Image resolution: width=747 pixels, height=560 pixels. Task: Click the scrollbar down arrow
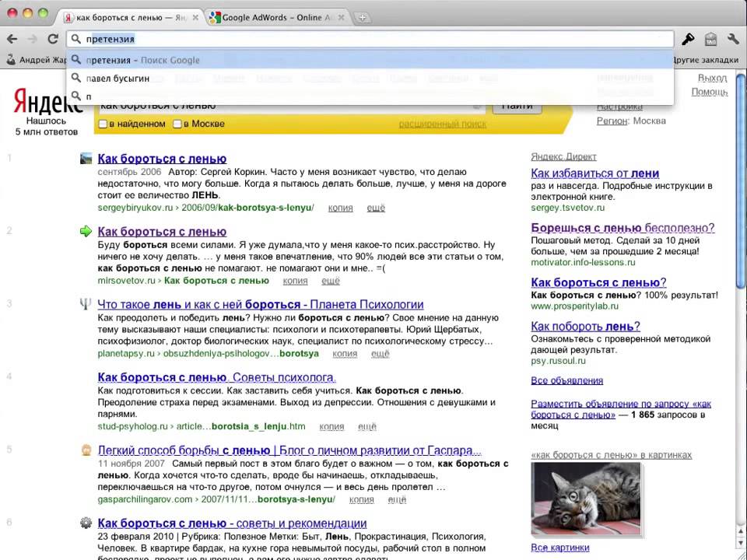pos(740,543)
